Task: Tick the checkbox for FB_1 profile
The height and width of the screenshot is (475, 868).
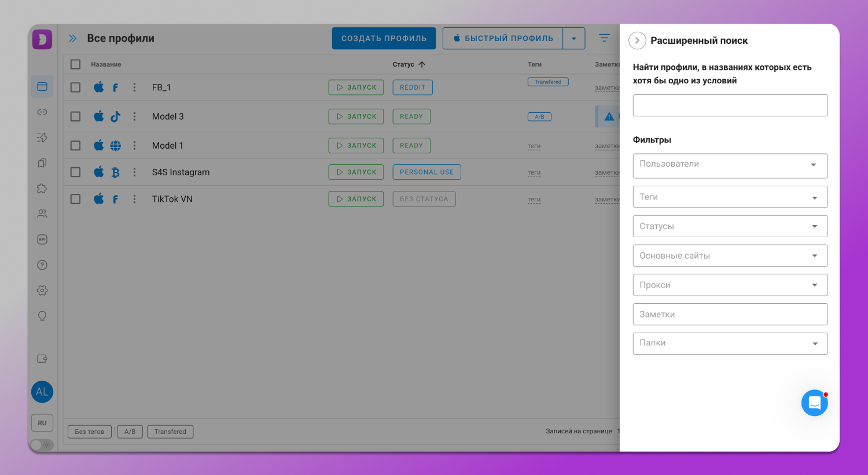Action: click(75, 87)
